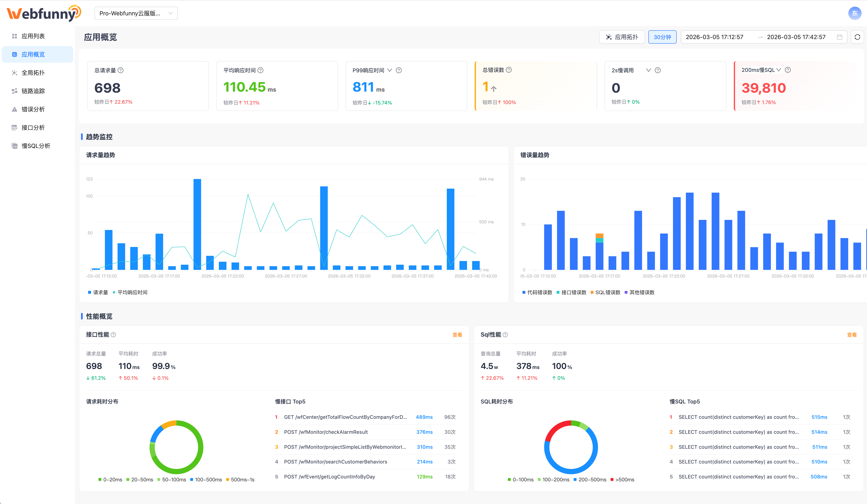
Task: Click the user avatar in the top right
Action: point(855,14)
